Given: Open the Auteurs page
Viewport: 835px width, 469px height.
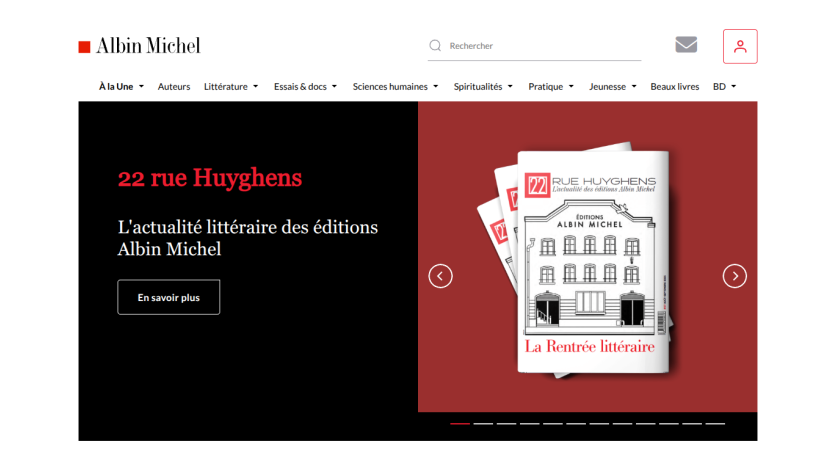Looking at the screenshot, I should [x=174, y=87].
